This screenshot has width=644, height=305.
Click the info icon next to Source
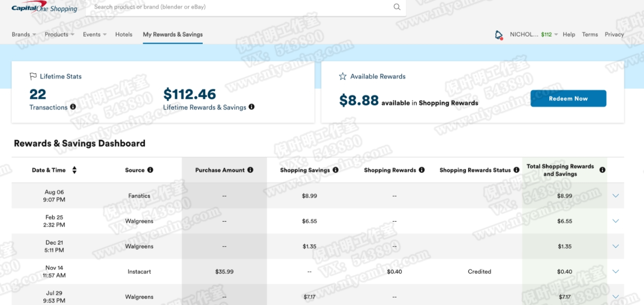tap(150, 170)
